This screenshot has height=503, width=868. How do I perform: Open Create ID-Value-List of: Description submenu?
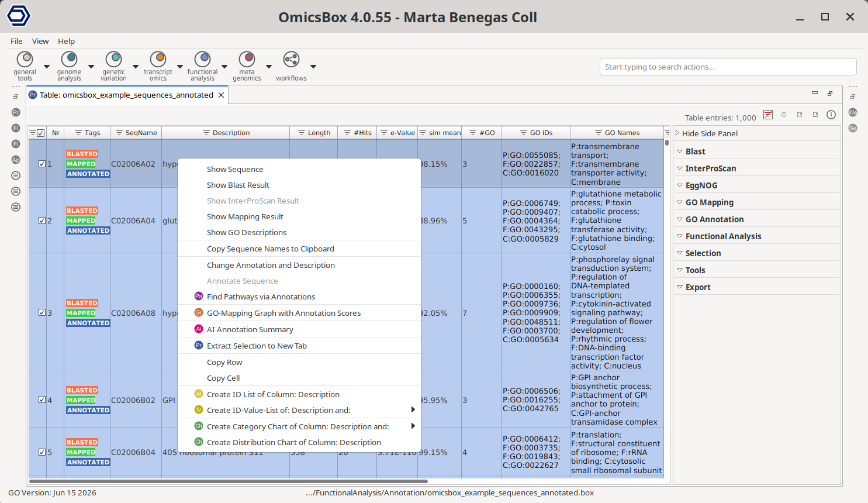coord(299,410)
